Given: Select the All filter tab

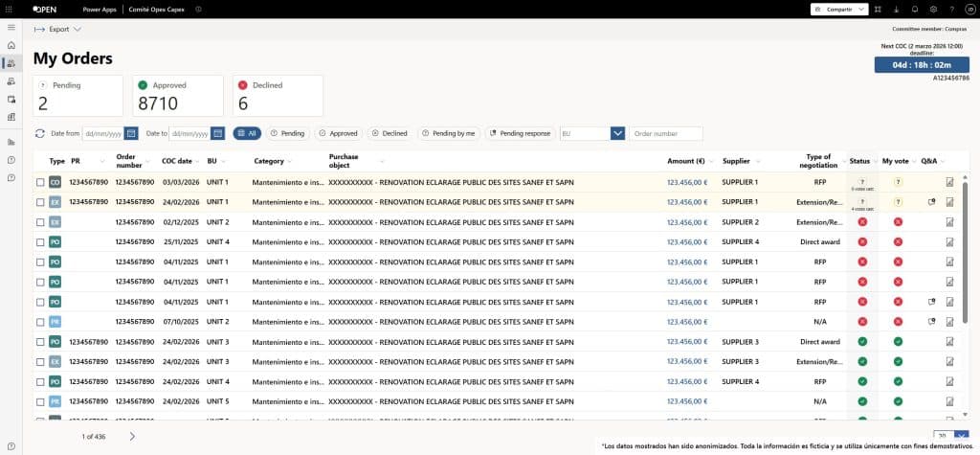Looking at the screenshot, I should [247, 133].
